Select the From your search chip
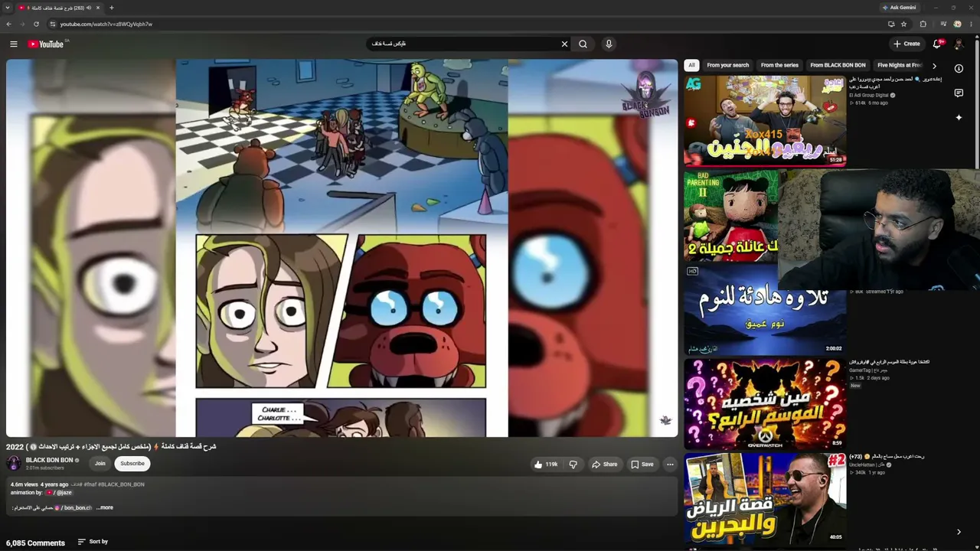 pos(728,65)
